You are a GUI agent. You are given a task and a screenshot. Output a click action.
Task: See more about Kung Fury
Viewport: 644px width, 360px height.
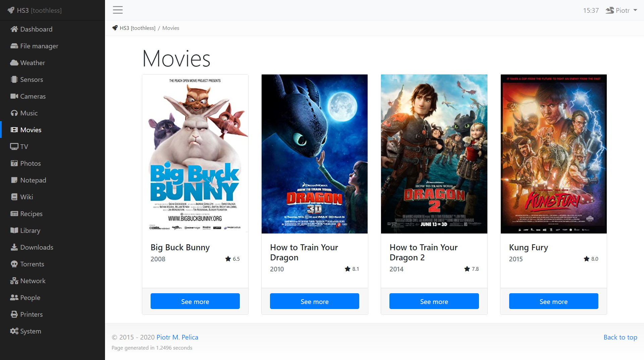pyautogui.click(x=553, y=301)
